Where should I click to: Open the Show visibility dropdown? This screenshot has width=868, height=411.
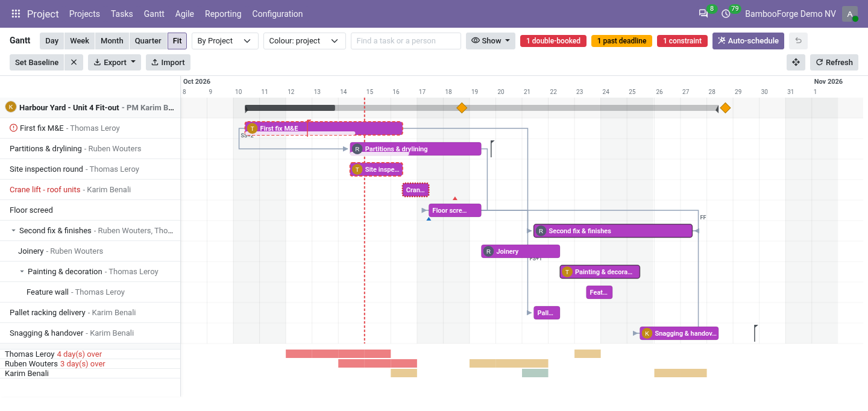click(491, 41)
